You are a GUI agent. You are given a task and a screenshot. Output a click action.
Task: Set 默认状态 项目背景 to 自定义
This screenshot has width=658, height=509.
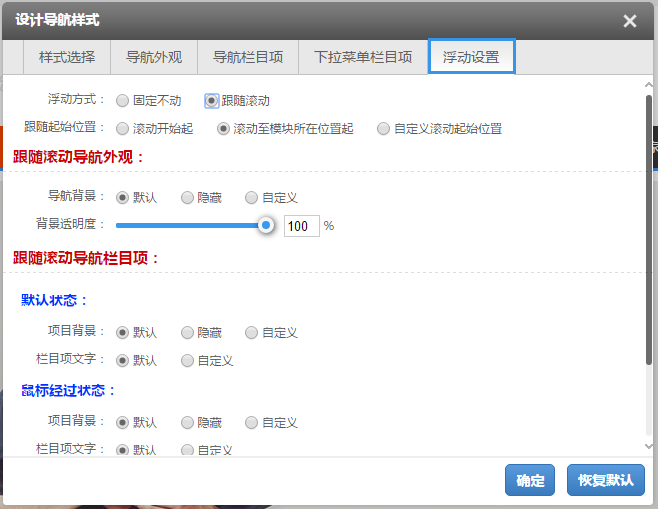tap(251, 333)
